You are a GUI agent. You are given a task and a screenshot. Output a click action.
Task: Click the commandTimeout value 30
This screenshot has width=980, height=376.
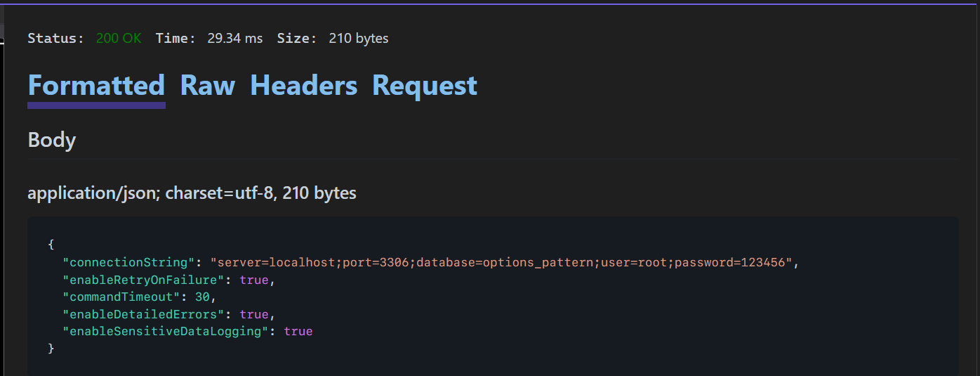click(x=202, y=297)
